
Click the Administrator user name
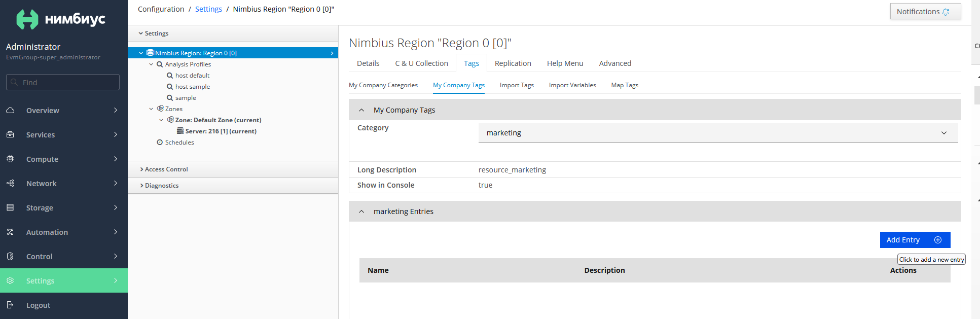[x=33, y=47]
